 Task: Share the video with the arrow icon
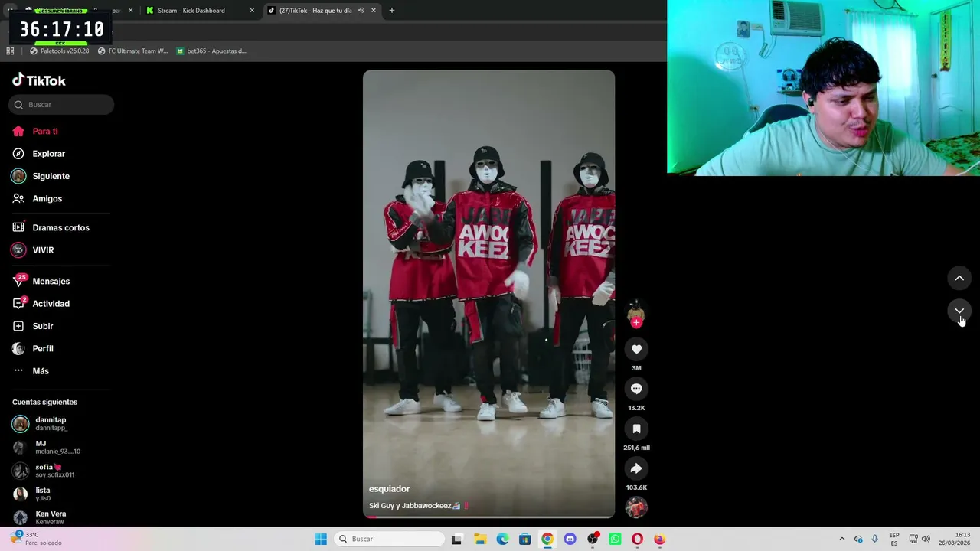point(636,468)
